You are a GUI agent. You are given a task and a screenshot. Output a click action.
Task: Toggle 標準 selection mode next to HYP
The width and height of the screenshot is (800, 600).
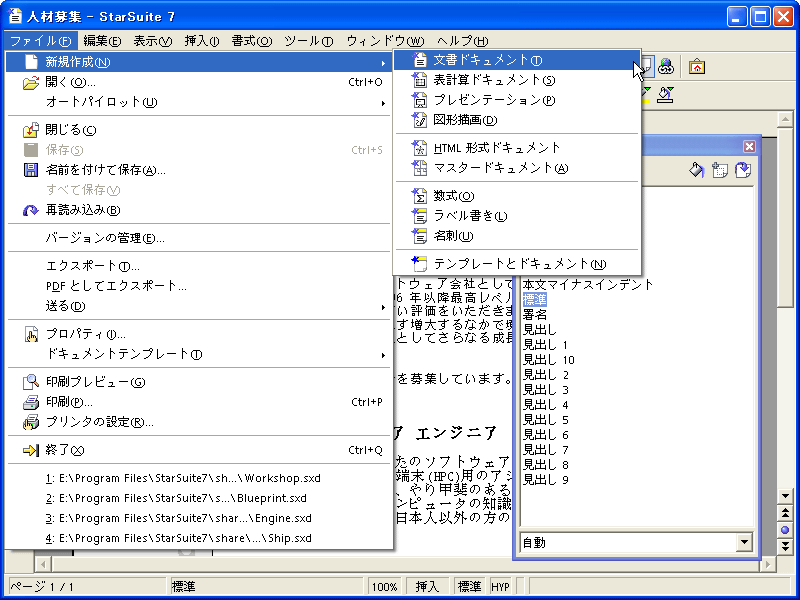click(x=469, y=587)
